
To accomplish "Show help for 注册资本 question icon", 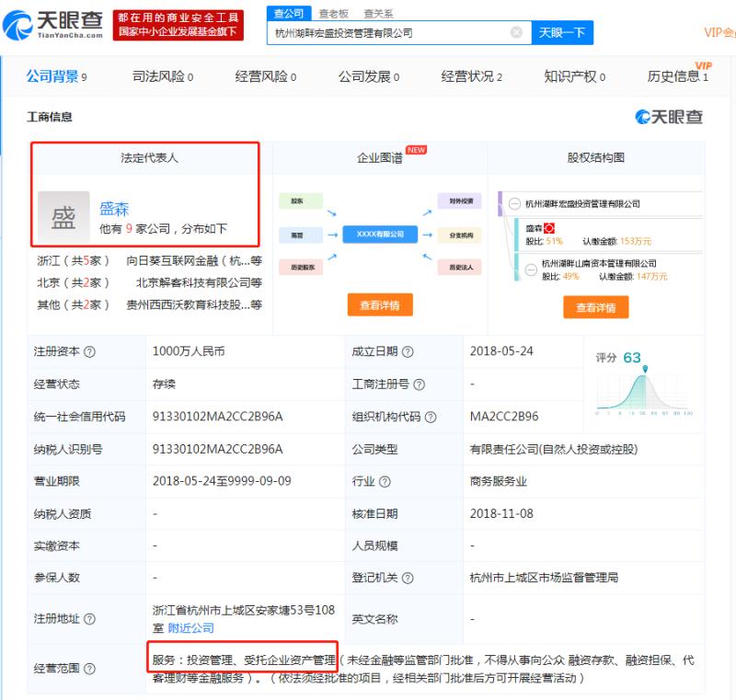I will 89,352.
